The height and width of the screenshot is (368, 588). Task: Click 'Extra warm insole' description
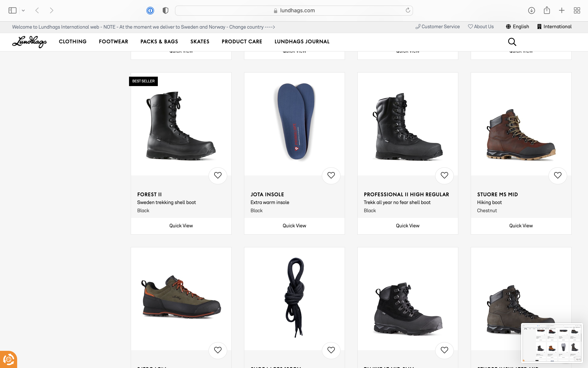[270, 202]
